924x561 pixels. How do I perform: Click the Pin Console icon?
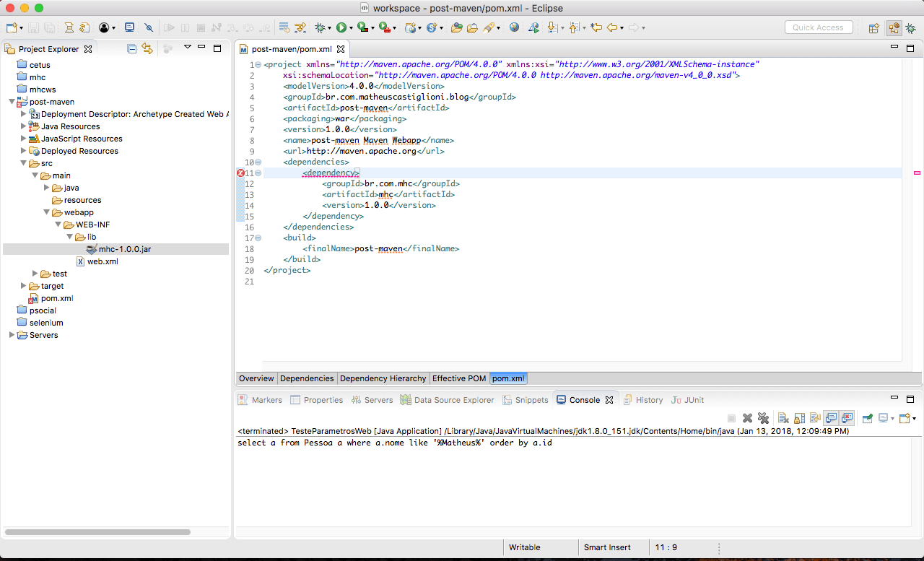coord(868,418)
